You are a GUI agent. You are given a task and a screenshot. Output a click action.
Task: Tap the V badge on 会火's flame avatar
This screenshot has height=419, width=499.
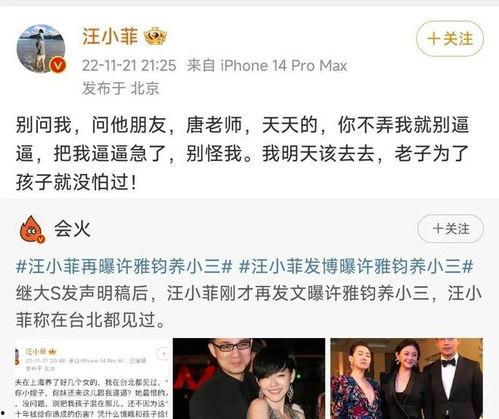[x=41, y=239]
